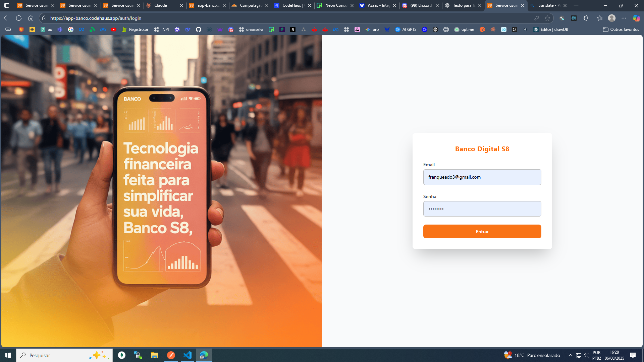This screenshot has height=362, width=644.
Task: Open the YouTube bookmark
Action: [x=114, y=29]
